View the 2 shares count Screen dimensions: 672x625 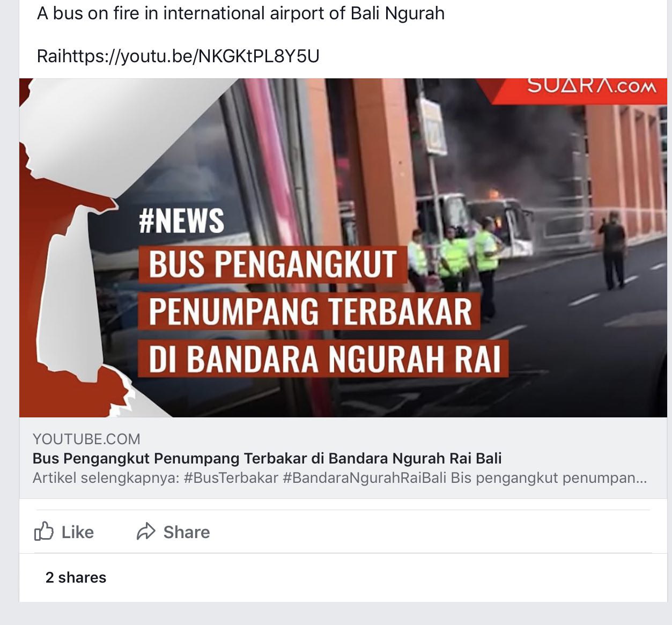click(76, 577)
